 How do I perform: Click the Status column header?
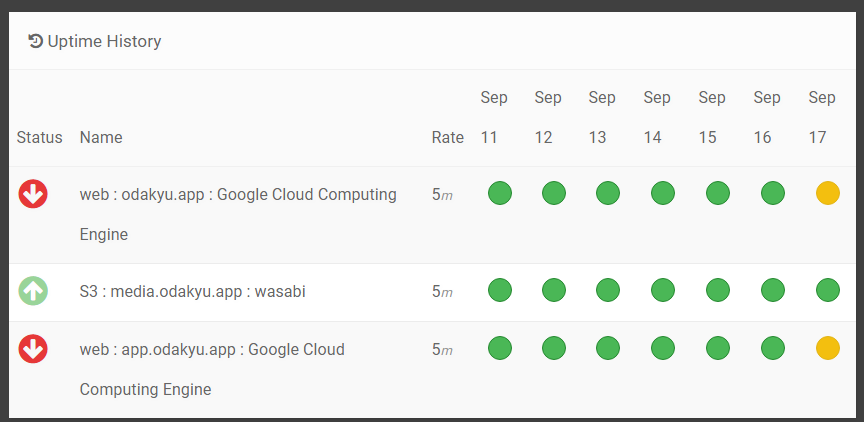point(39,137)
